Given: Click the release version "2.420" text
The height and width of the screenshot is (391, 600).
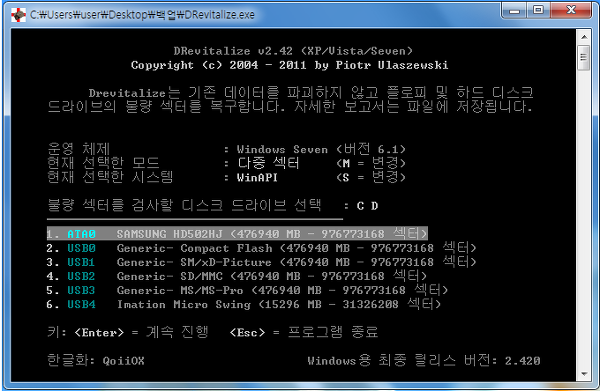Looking at the screenshot, I should pyautogui.click(x=522, y=361).
